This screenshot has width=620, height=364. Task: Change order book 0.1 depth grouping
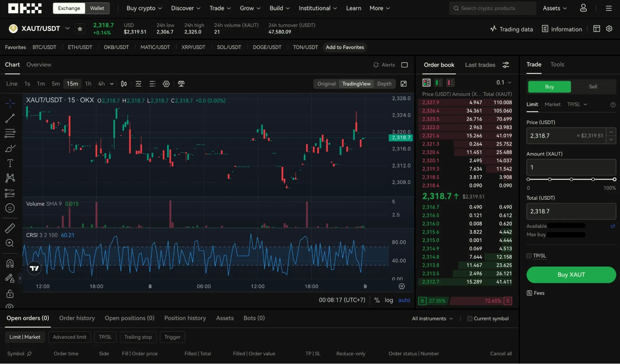[503, 82]
